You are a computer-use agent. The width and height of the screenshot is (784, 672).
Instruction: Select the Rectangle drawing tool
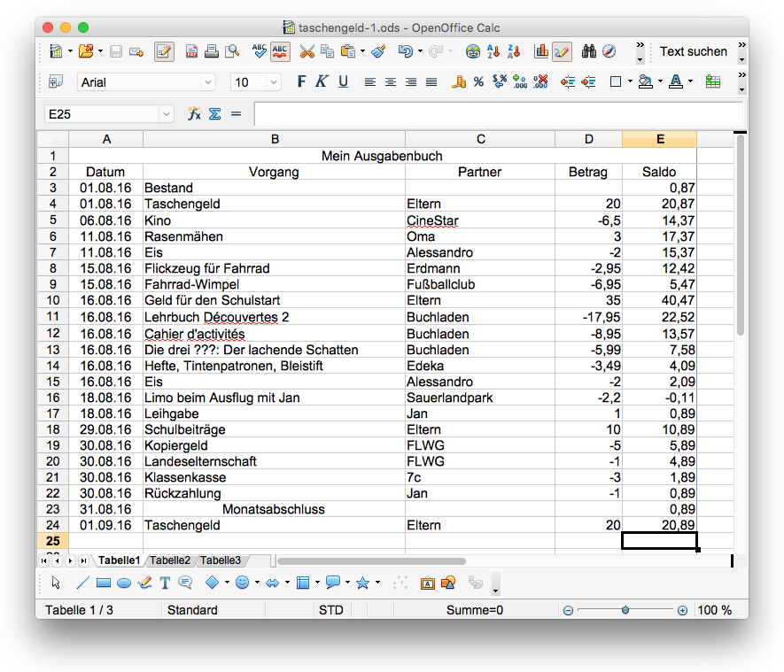click(104, 583)
